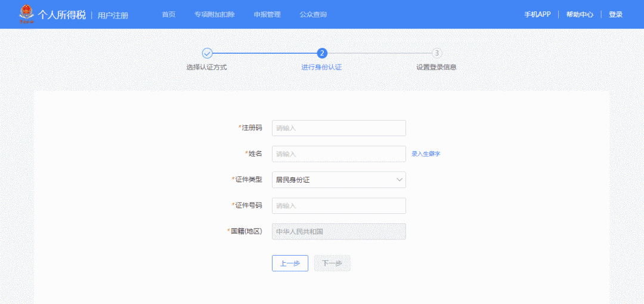
Task: Click the 国籍(地区) field showing 中华人民共和国
Action: (339, 231)
